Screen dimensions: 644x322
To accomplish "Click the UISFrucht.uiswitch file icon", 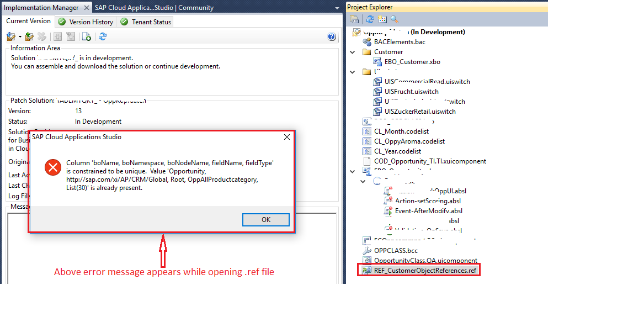I will (x=377, y=91).
